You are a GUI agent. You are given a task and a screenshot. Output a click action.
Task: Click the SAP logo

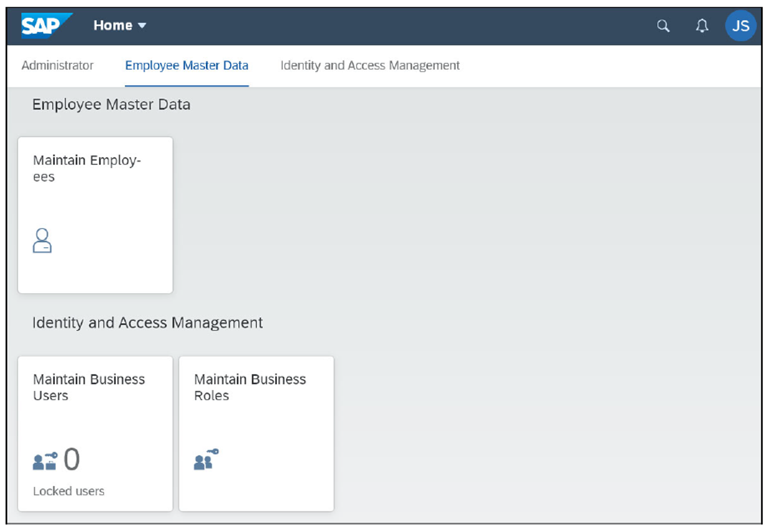pyautogui.click(x=45, y=25)
